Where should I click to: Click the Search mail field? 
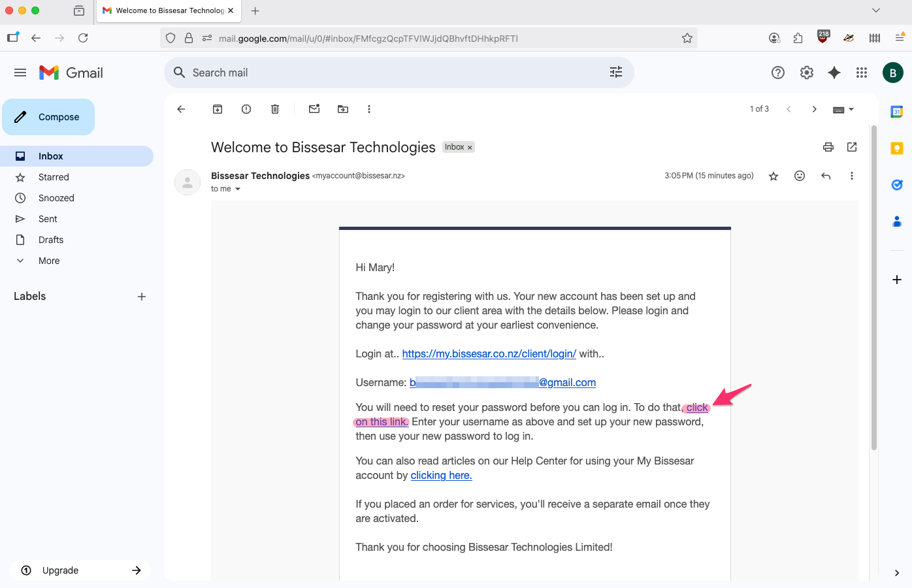399,73
